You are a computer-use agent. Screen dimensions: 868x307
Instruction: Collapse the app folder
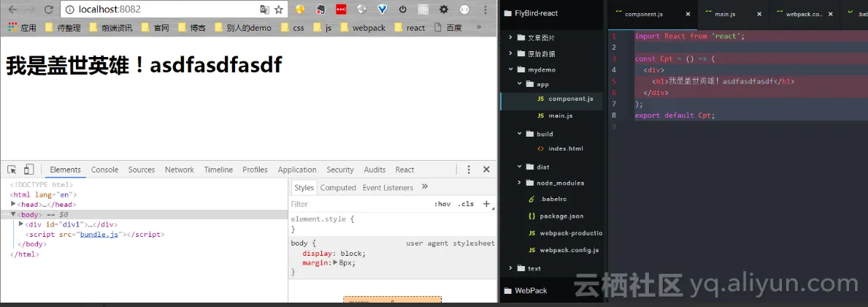coord(520,84)
